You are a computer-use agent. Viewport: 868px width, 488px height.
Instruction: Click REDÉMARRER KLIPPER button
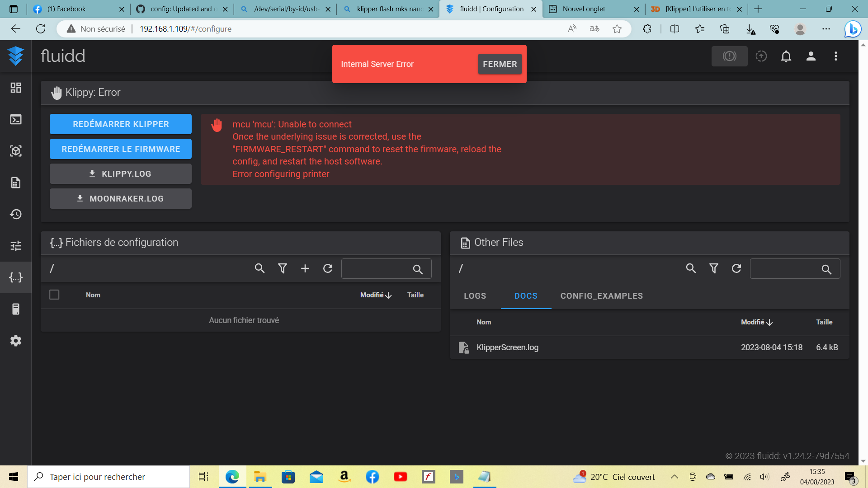pos(121,124)
